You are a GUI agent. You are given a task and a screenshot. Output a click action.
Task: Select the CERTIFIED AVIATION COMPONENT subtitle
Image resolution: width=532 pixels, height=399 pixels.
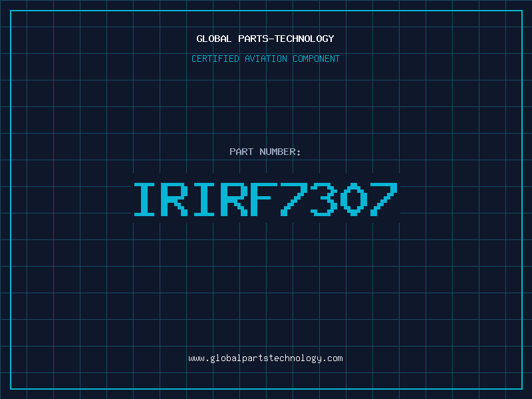tap(265, 59)
